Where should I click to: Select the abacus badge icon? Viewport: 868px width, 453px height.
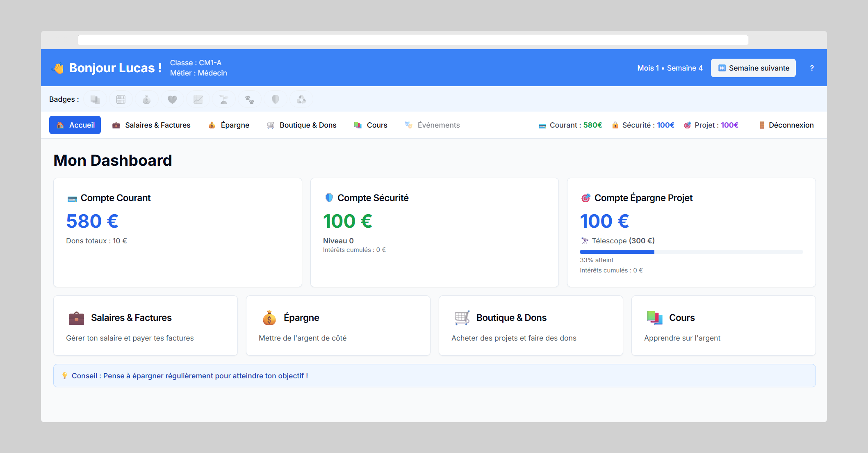tap(121, 99)
